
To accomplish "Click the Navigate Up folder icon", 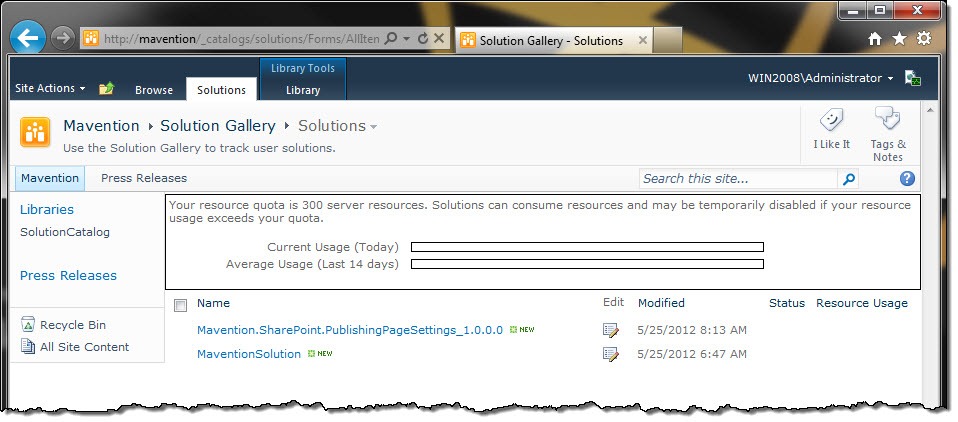I will tap(106, 89).
